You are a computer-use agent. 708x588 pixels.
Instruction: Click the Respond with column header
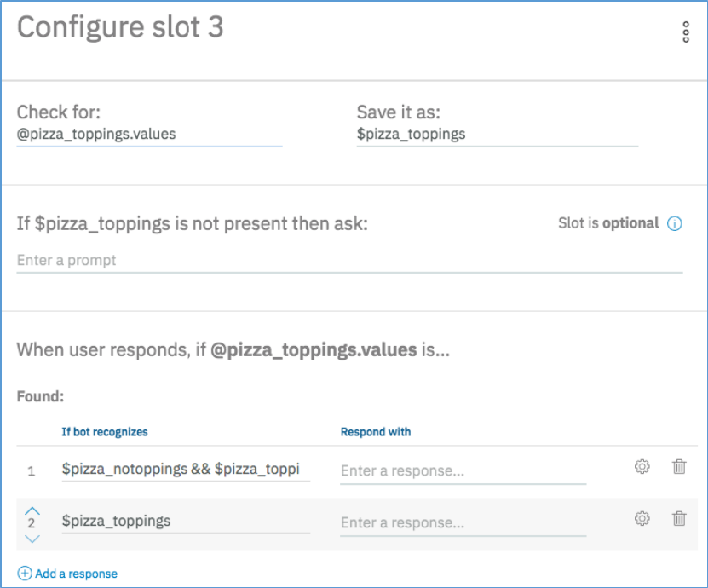point(376,432)
